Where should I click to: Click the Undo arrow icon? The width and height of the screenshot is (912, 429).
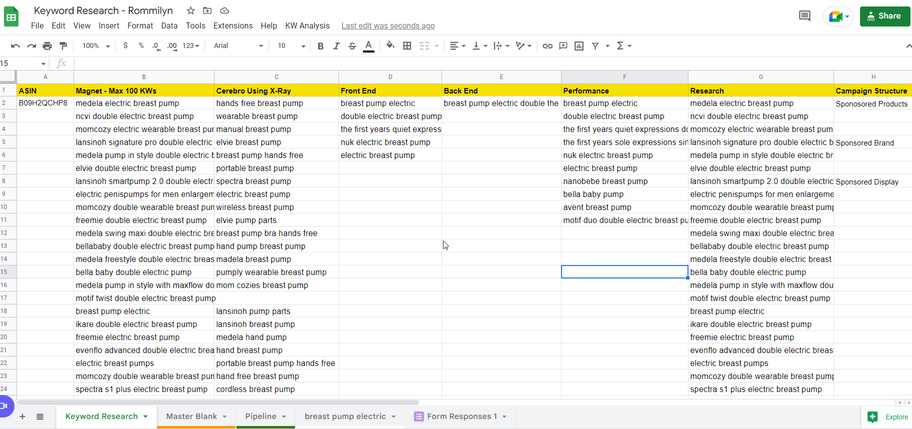click(16, 46)
